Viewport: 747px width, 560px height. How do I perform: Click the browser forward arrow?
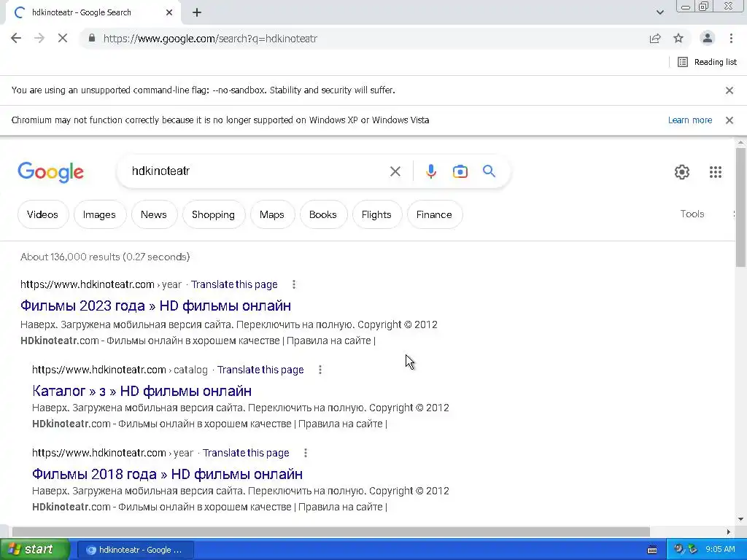(39, 38)
